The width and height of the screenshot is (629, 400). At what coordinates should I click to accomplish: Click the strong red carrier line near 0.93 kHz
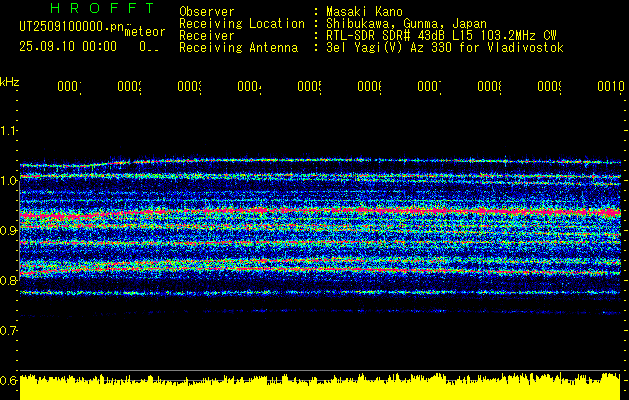tap(320, 211)
